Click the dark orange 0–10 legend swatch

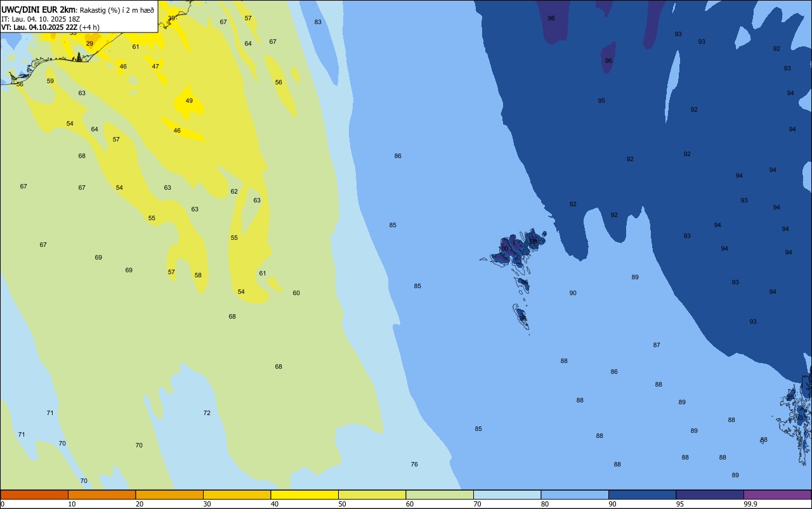[34, 494]
